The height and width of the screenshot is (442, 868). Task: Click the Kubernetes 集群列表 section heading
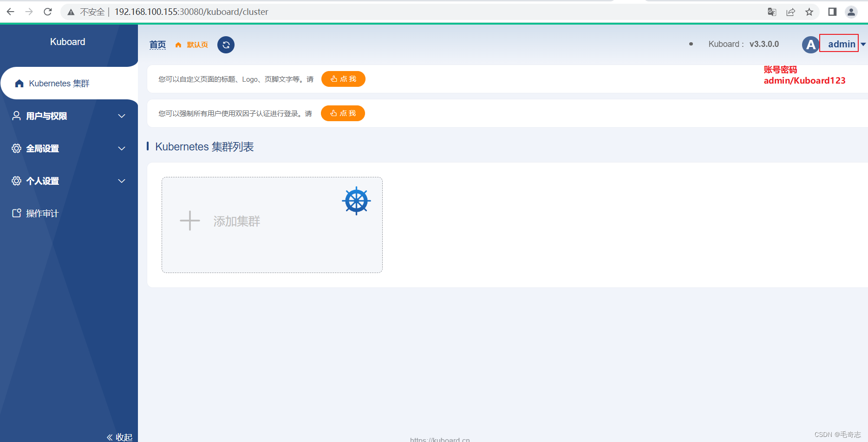coord(204,147)
